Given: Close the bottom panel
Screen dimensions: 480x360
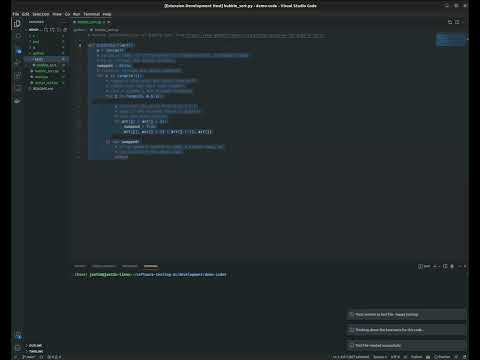Looking at the screenshot, I should click(465, 266).
